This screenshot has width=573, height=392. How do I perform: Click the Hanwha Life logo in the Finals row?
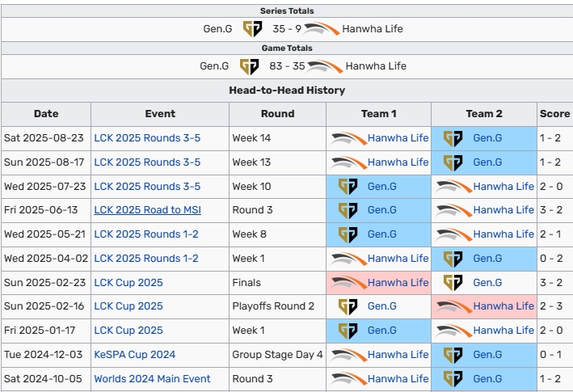pyautogui.click(x=348, y=283)
